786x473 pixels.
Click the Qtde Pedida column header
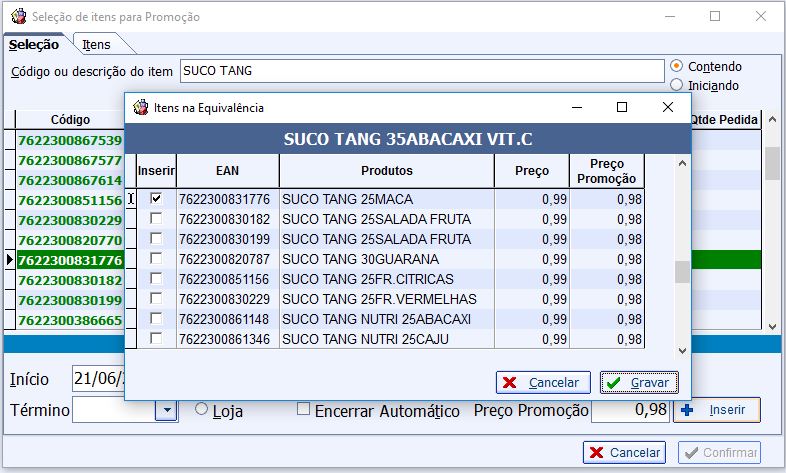click(724, 120)
